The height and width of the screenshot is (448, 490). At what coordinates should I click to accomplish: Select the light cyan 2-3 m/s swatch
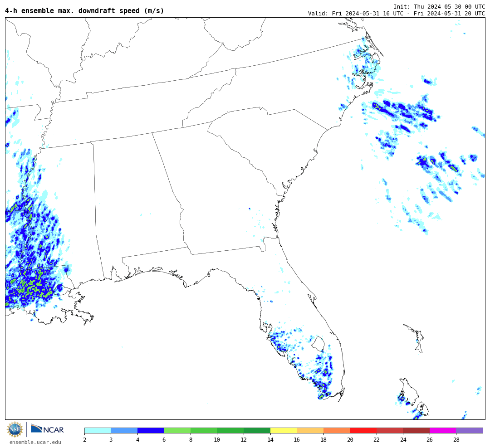pyautogui.click(x=98, y=430)
